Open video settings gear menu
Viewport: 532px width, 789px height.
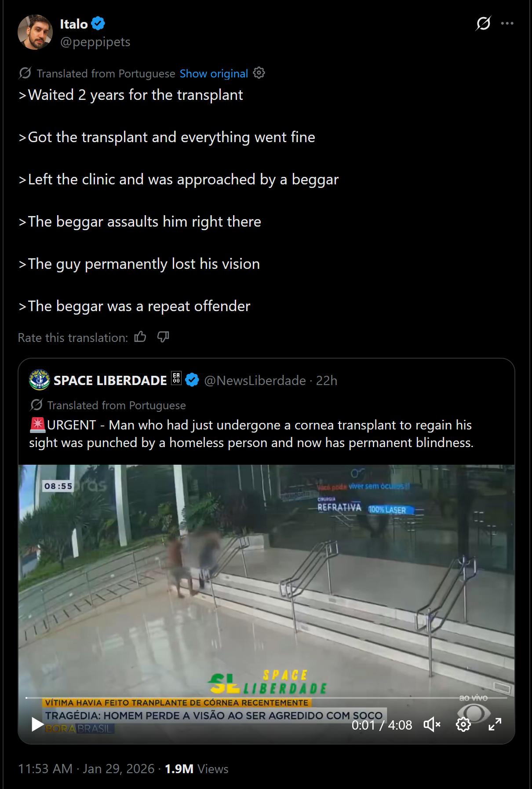463,724
